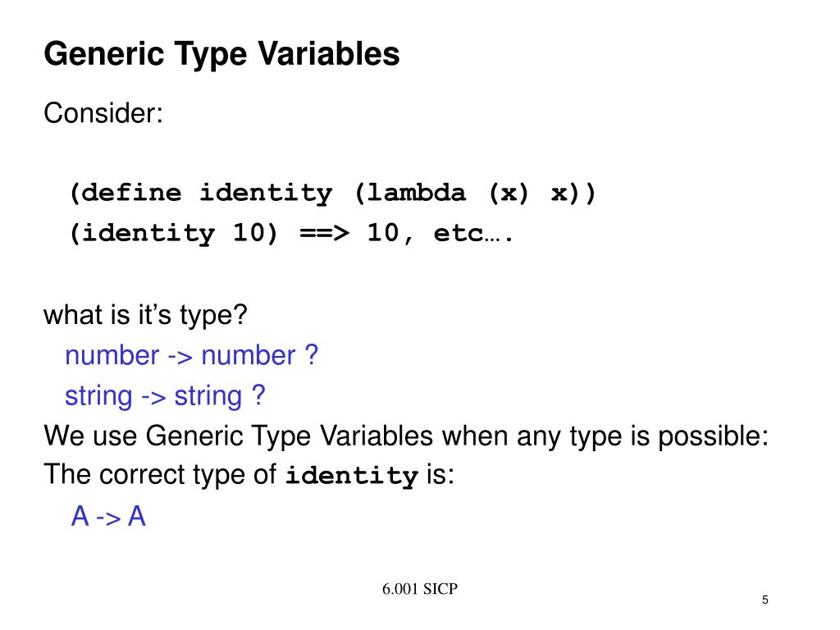This screenshot has width=840, height=630.
Task: Select the blue 'string -> string ?' line
Action: (165, 396)
